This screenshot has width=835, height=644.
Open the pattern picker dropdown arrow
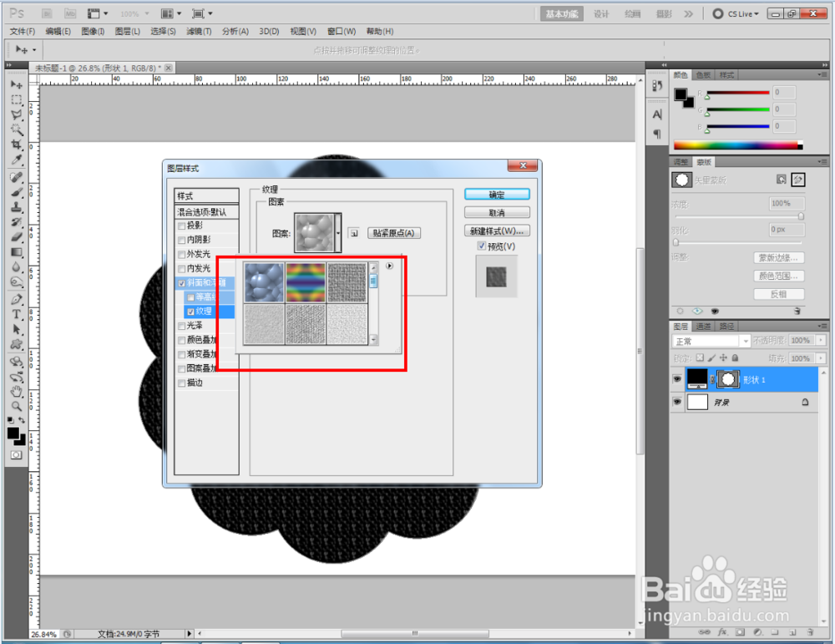pyautogui.click(x=338, y=233)
